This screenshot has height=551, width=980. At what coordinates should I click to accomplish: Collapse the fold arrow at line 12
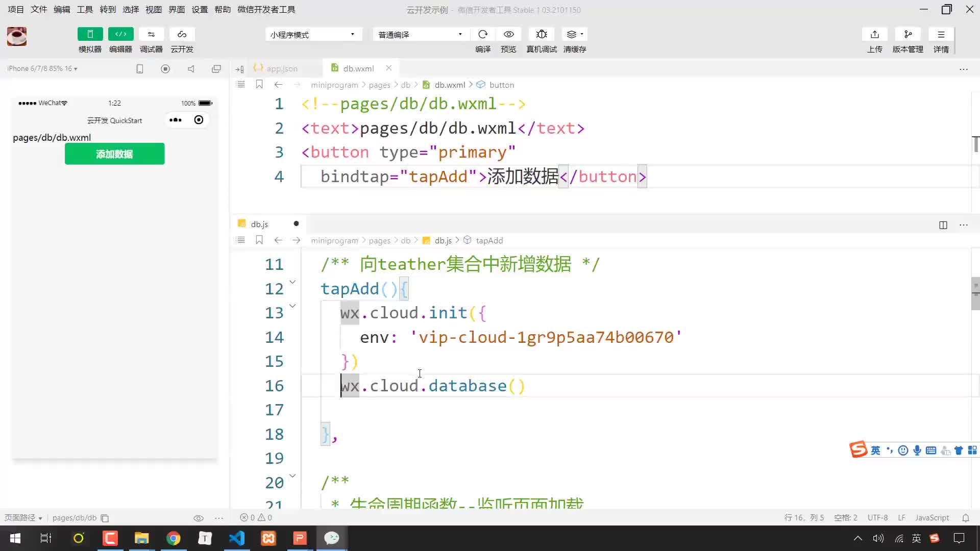pos(292,282)
